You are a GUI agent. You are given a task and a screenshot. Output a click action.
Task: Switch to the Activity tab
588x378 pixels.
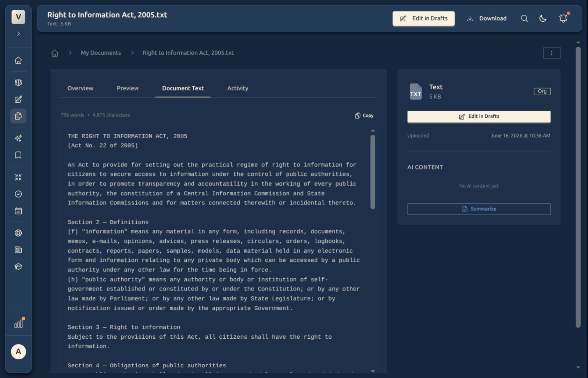(238, 88)
